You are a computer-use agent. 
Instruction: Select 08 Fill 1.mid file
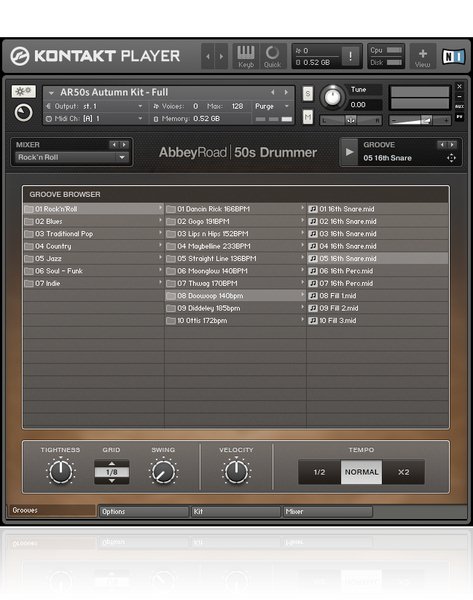378,296
